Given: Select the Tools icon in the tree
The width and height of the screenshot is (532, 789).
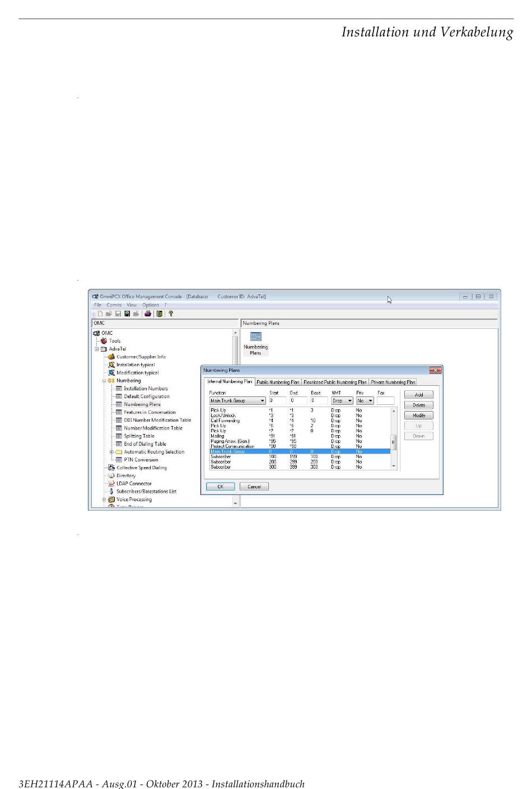Looking at the screenshot, I should click(x=104, y=340).
